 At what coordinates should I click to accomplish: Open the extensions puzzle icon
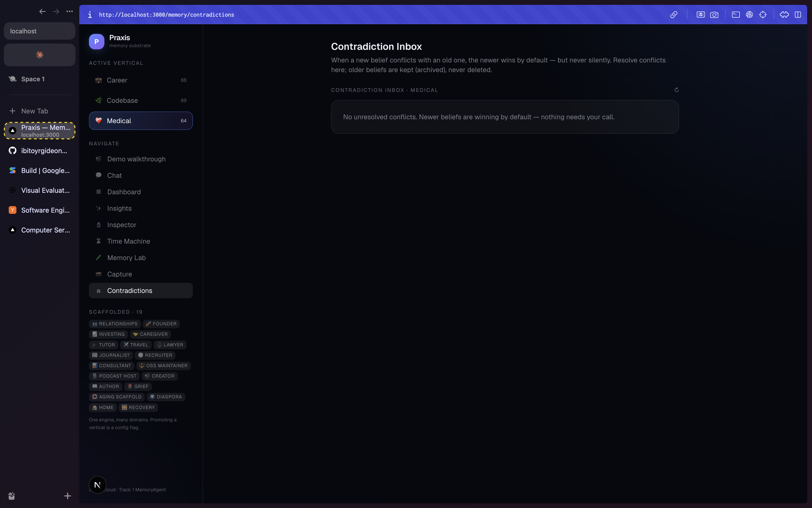[x=784, y=15]
